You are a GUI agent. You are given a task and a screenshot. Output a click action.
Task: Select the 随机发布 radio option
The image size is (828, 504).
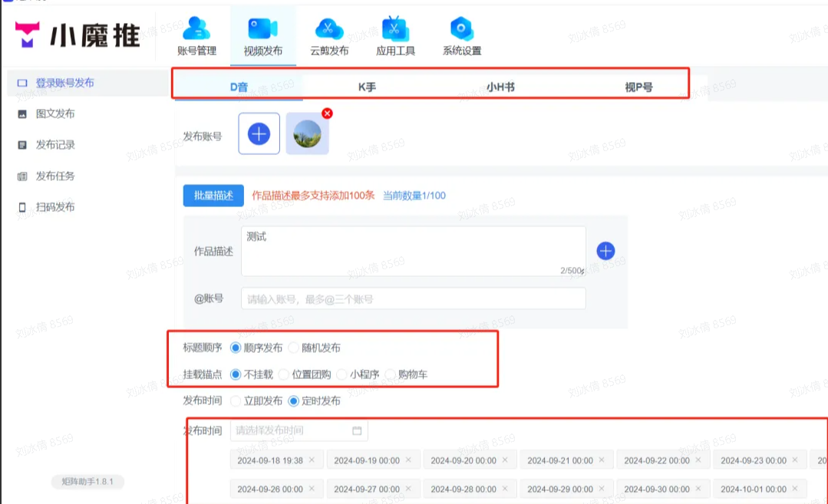(x=295, y=348)
